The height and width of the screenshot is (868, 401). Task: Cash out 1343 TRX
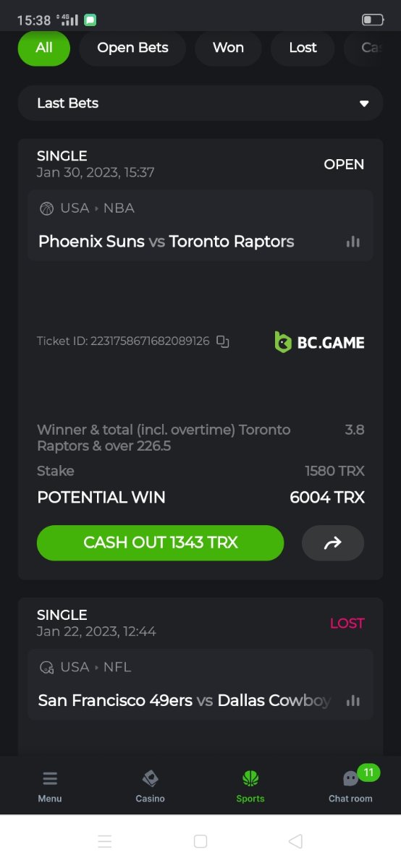point(161,542)
